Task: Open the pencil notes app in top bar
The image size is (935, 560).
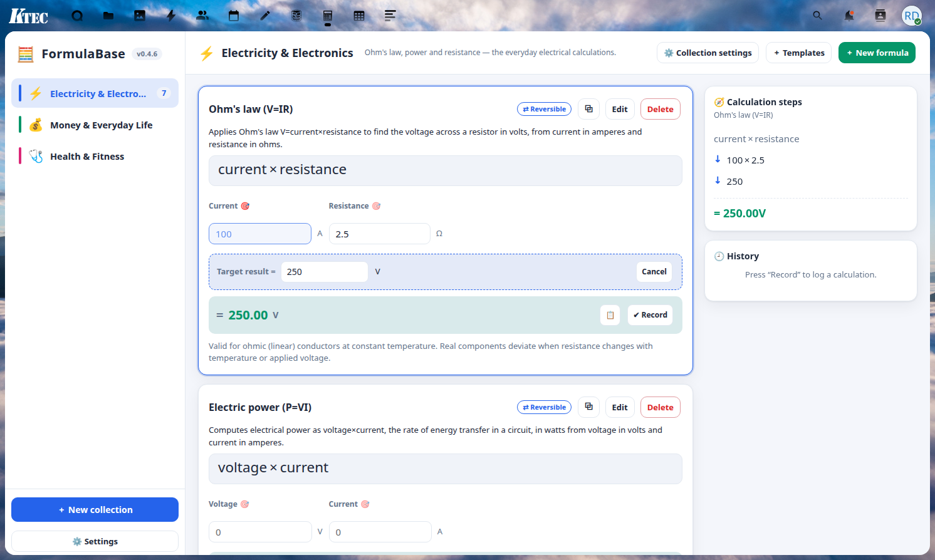Action: [265, 16]
